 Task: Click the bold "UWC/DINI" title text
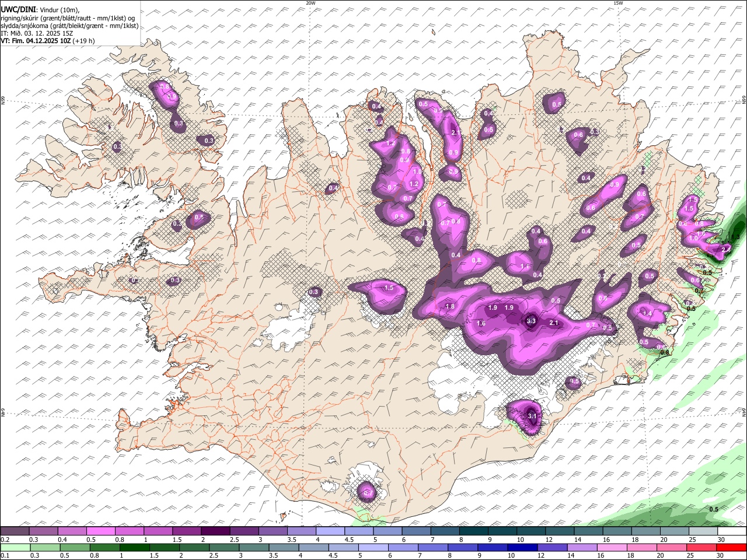coord(18,10)
